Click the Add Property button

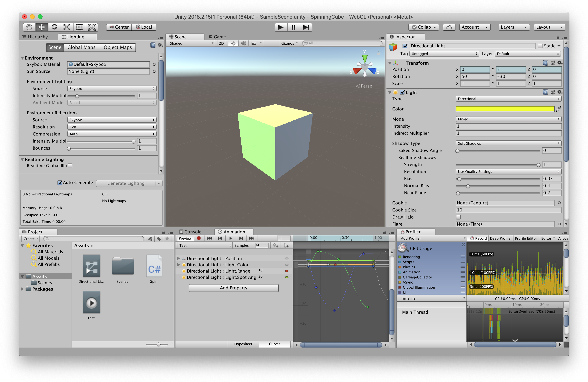click(x=234, y=288)
